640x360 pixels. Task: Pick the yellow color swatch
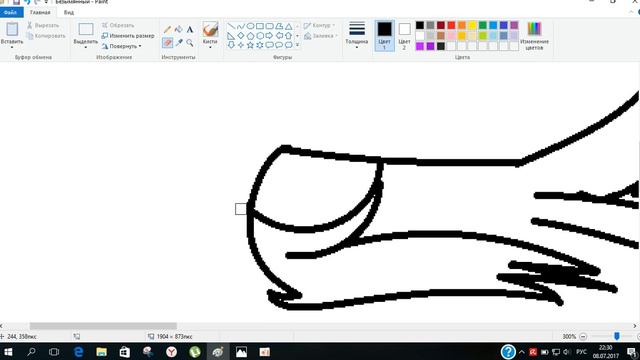[472, 25]
